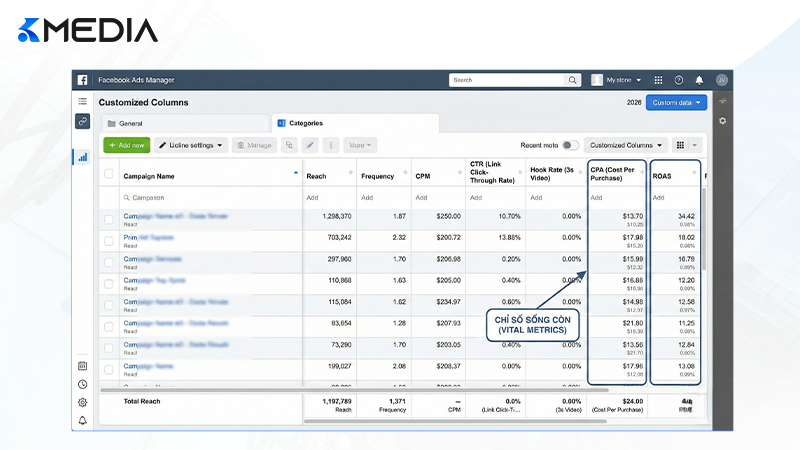Image resolution: width=800 pixels, height=450 pixels.
Task: Sort by Campaign Name arrow
Action: [x=296, y=173]
